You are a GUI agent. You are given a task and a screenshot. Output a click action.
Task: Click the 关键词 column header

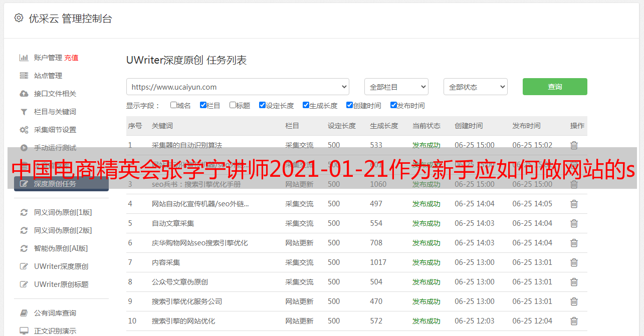(162, 126)
